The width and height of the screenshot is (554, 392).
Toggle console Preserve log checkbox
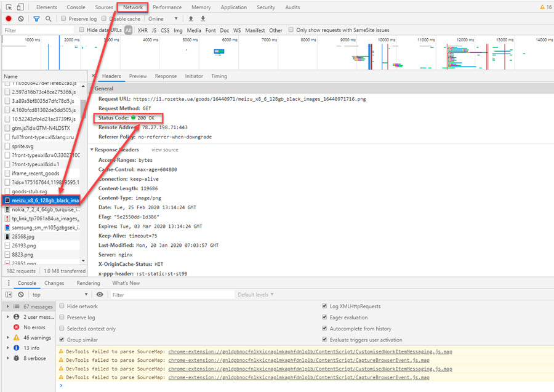[x=62, y=318]
